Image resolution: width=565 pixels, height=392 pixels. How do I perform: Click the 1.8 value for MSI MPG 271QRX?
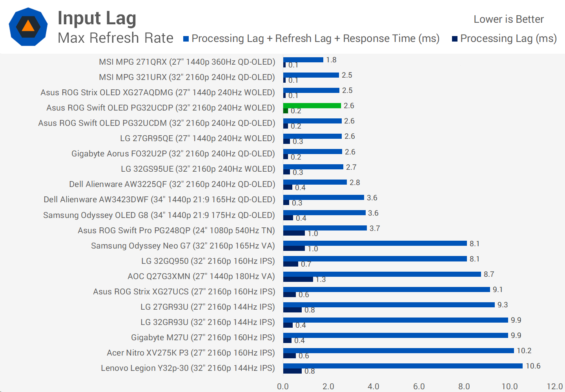click(x=331, y=60)
